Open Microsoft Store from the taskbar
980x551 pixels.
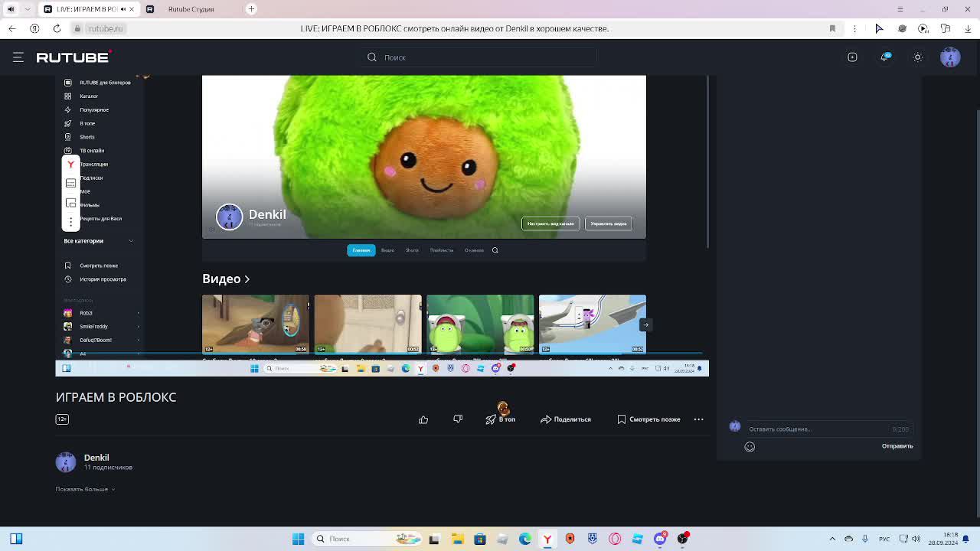479,539
